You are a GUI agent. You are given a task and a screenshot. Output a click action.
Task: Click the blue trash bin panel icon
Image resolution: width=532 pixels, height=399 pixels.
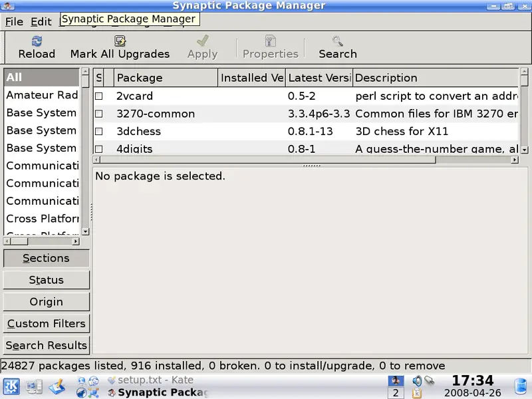(x=521, y=387)
